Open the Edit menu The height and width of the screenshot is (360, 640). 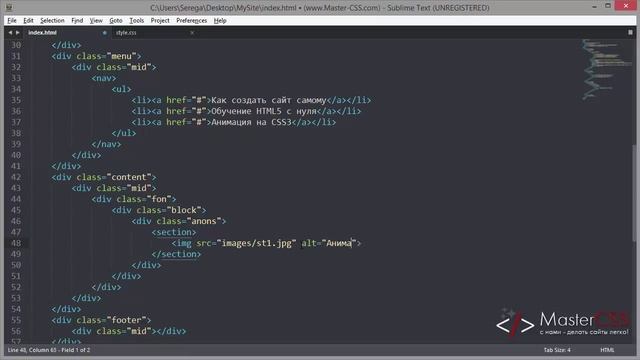pos(28,20)
